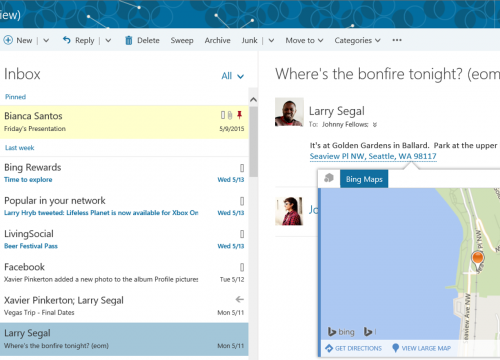Image resolution: width=500 pixels, height=360 pixels.
Task: Open the Popular in your network email
Action: pos(124,206)
